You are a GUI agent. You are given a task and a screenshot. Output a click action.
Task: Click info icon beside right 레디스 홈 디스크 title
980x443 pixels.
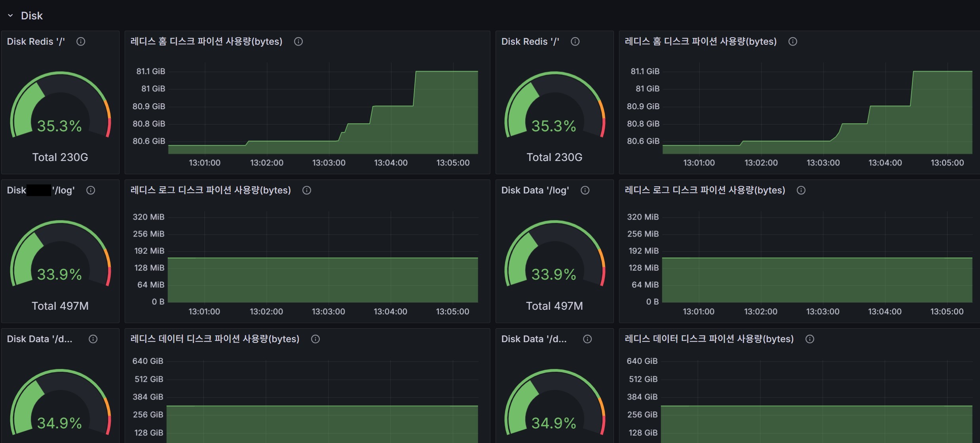point(793,42)
